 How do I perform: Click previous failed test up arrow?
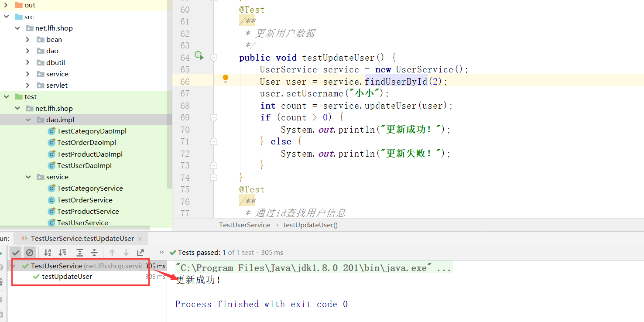pos(112,252)
